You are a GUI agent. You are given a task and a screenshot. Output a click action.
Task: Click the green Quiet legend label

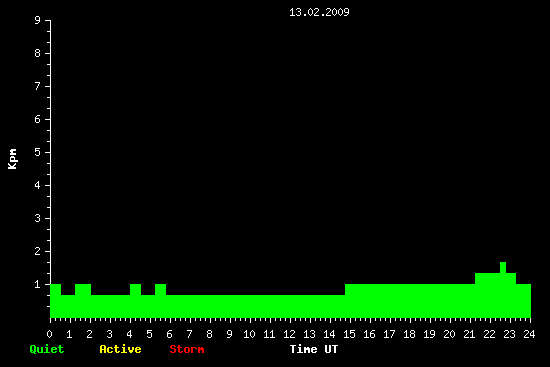coord(47,349)
